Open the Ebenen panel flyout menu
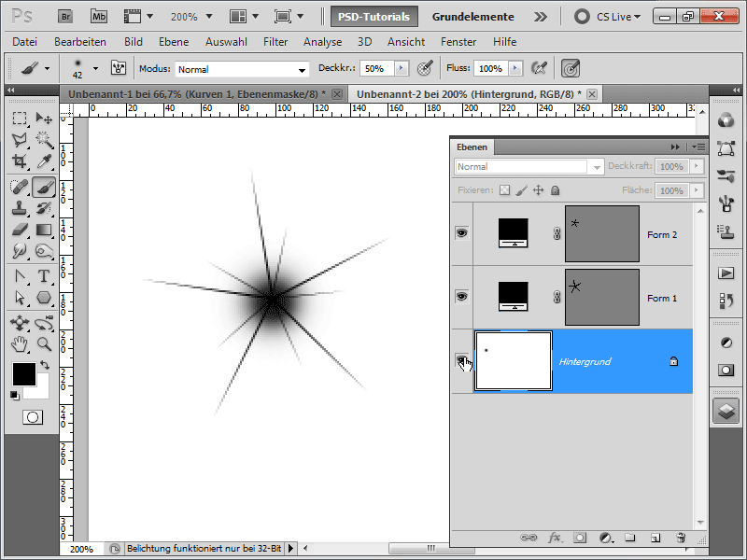This screenshot has width=747, height=560. [x=698, y=147]
